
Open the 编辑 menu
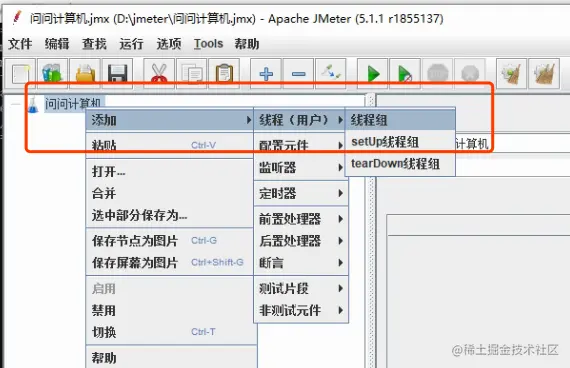pyautogui.click(x=57, y=44)
